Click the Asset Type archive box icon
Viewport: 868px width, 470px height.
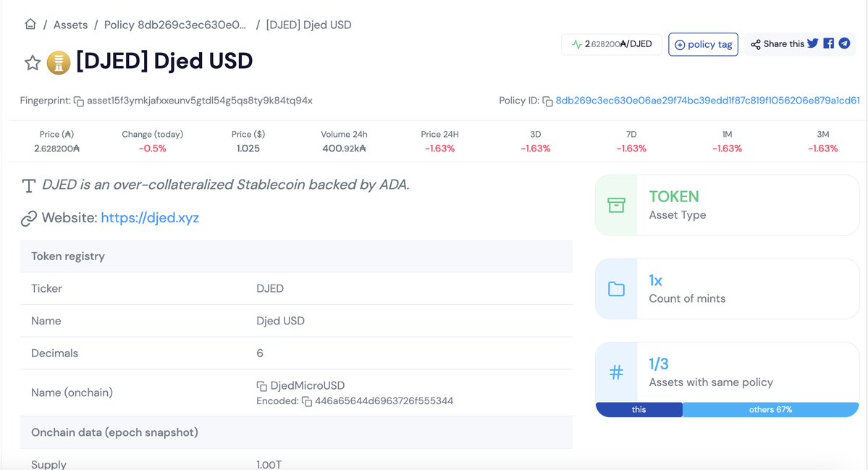click(616, 206)
